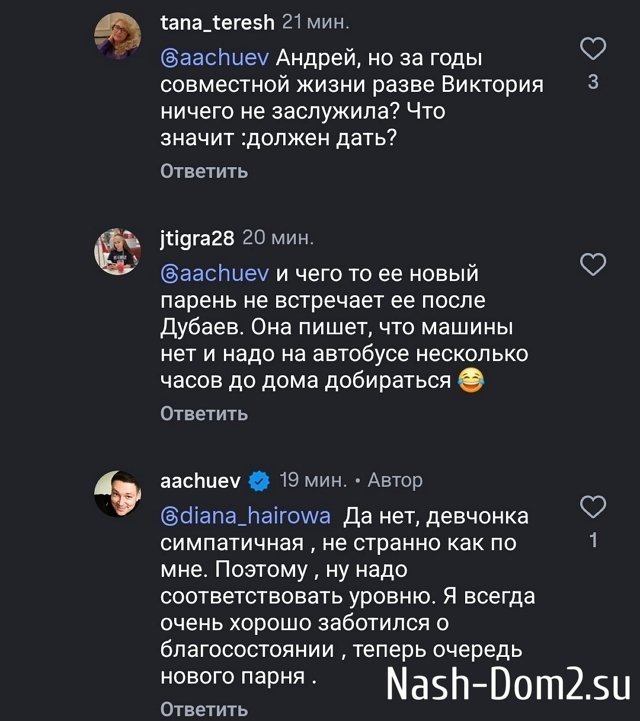The height and width of the screenshot is (721, 640).
Task: View the like count on tana_teresh's comment
Action: click(x=593, y=82)
